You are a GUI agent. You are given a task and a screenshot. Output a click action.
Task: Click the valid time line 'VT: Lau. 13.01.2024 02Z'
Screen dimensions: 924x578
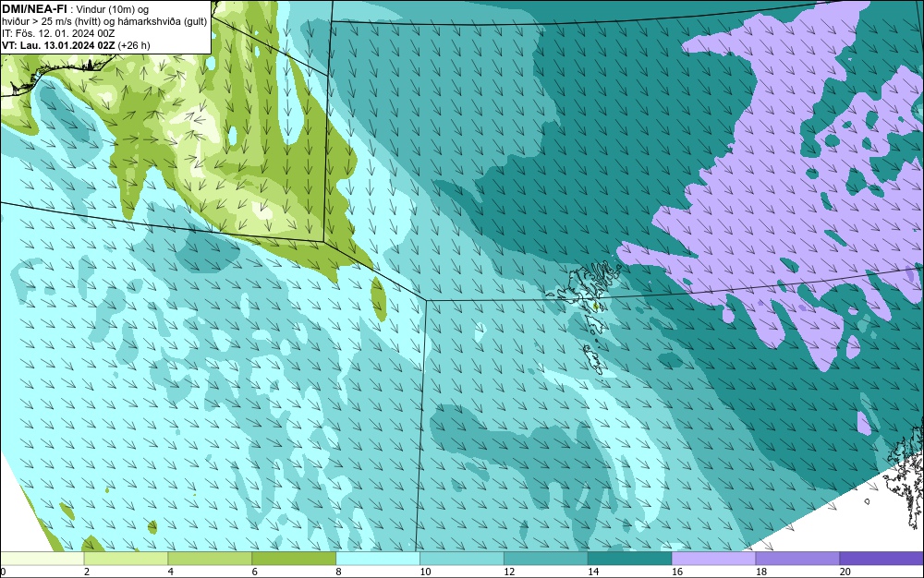click(59, 45)
